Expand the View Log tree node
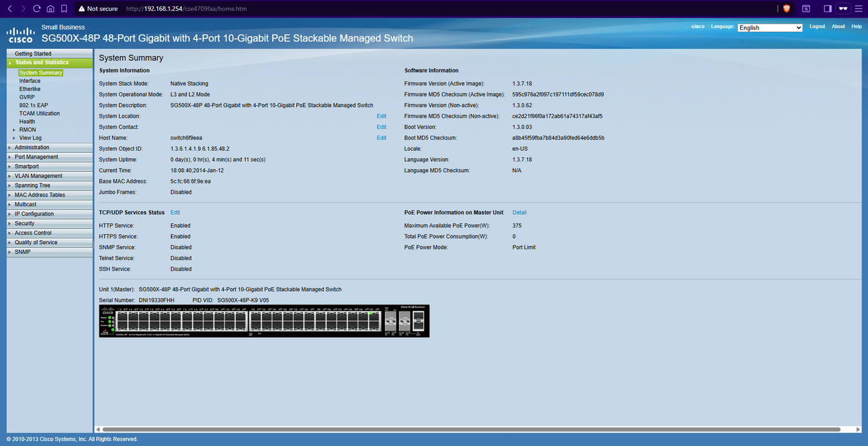 (x=14, y=138)
